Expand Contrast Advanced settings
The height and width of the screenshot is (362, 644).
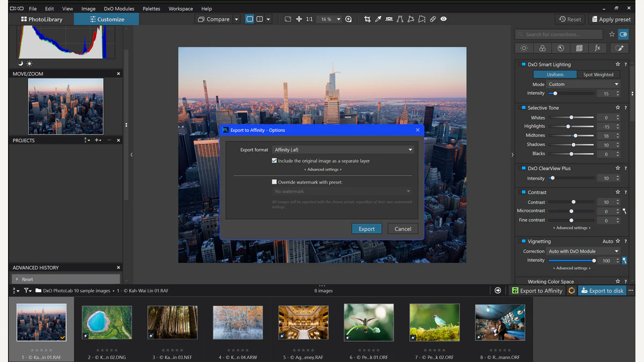(x=572, y=228)
